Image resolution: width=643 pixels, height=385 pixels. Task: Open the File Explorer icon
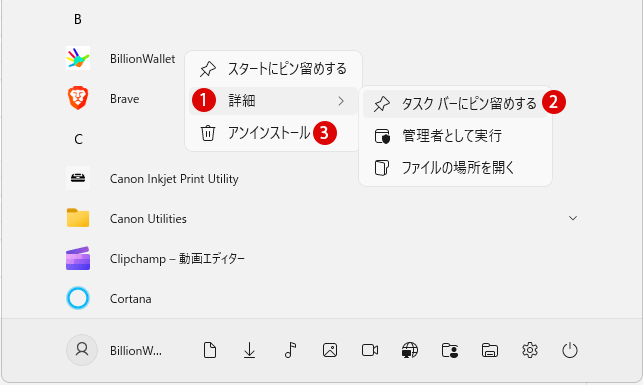pos(490,351)
